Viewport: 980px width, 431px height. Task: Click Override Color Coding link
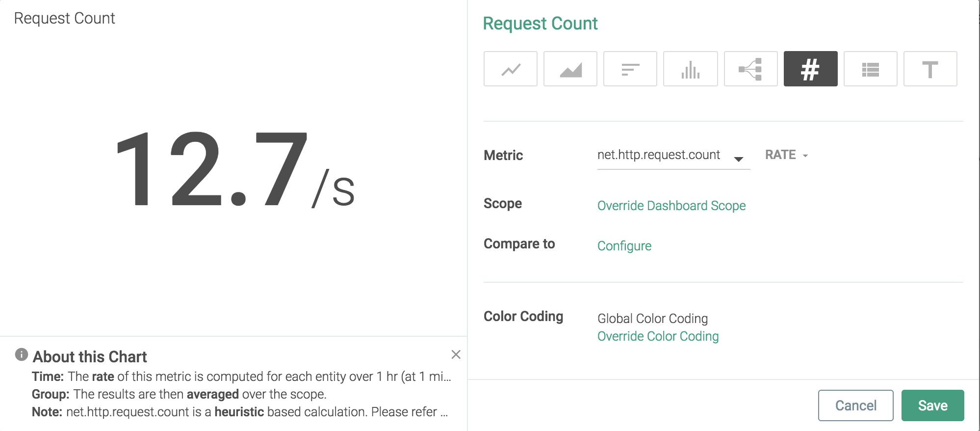pos(658,336)
